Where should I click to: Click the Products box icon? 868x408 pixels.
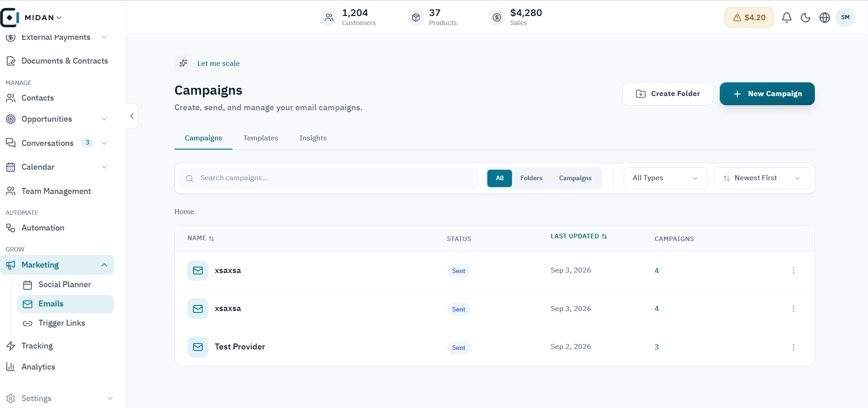point(415,17)
